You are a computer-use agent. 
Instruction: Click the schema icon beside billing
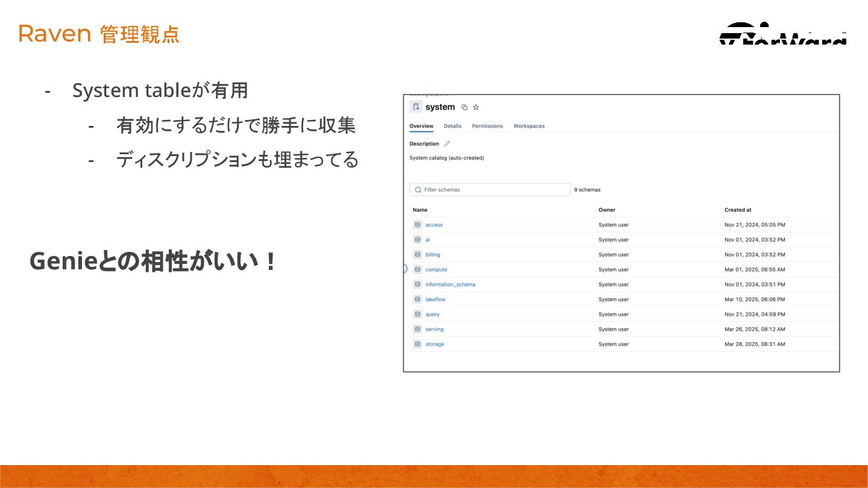417,255
